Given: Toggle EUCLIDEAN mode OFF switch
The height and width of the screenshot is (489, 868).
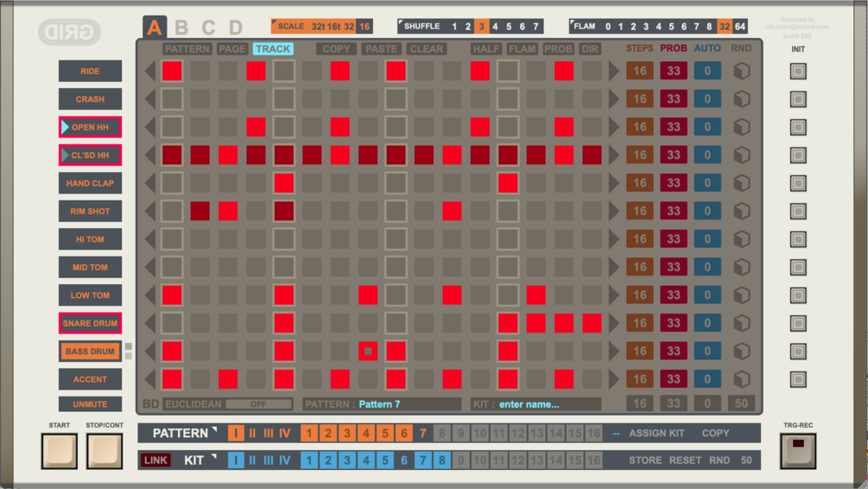Looking at the screenshot, I should click(x=258, y=404).
